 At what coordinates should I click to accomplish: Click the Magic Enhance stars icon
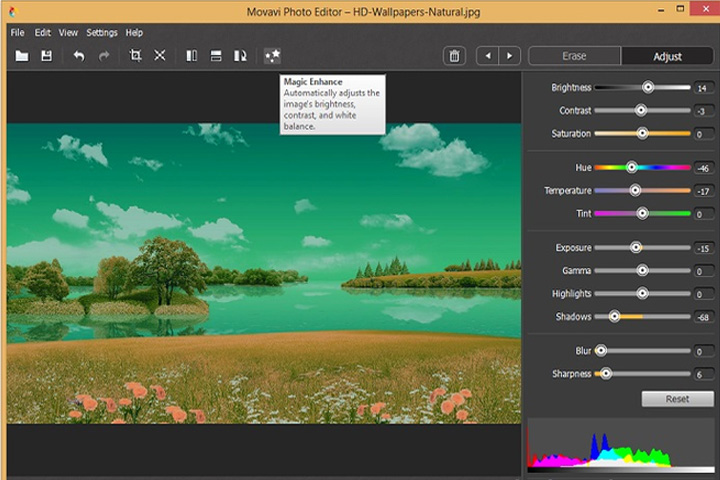[x=272, y=56]
